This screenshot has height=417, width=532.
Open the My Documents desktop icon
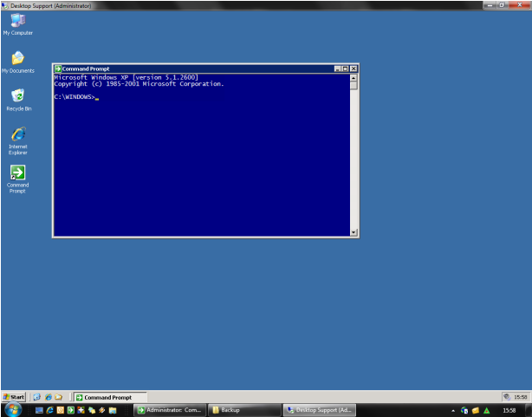[18, 62]
